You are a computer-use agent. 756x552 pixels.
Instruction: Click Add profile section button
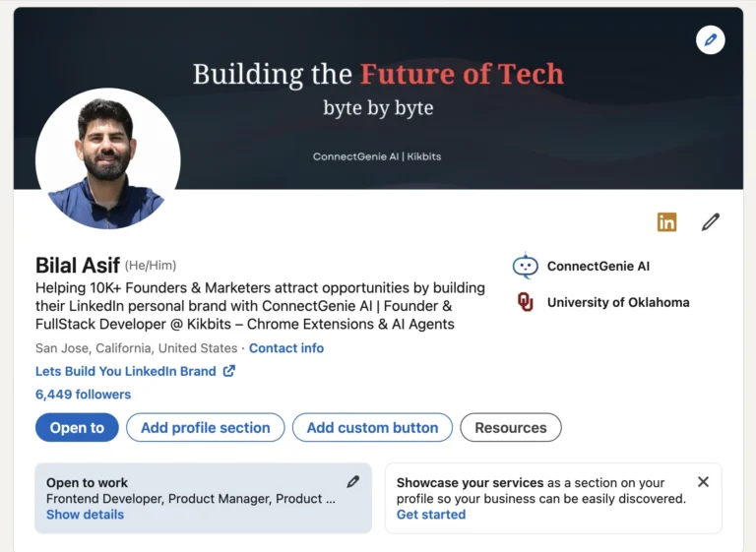click(x=206, y=428)
